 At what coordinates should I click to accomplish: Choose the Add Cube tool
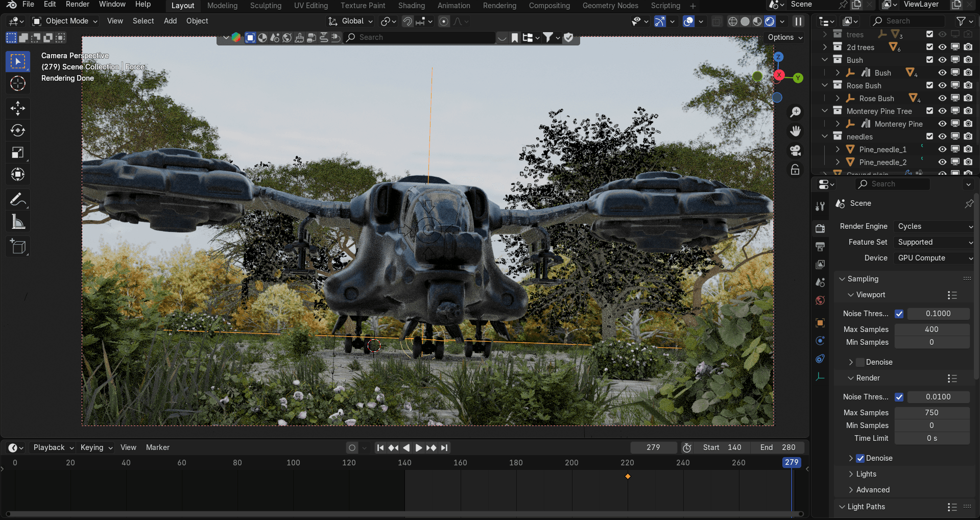click(18, 247)
